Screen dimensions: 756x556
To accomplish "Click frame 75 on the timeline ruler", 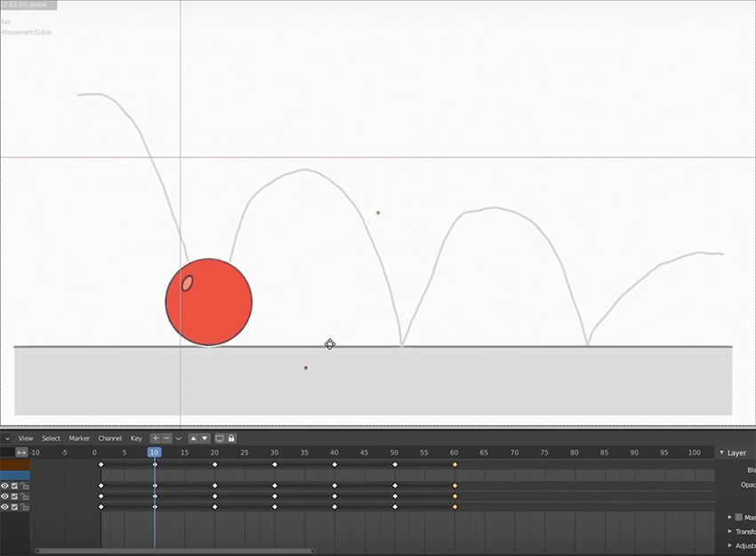I will click(x=544, y=452).
